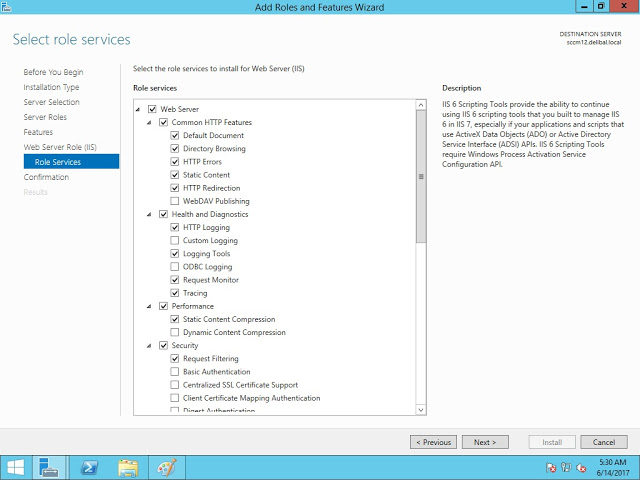Click the muted volume tray icon
The width and height of the screenshot is (640, 480).
[x=580, y=467]
